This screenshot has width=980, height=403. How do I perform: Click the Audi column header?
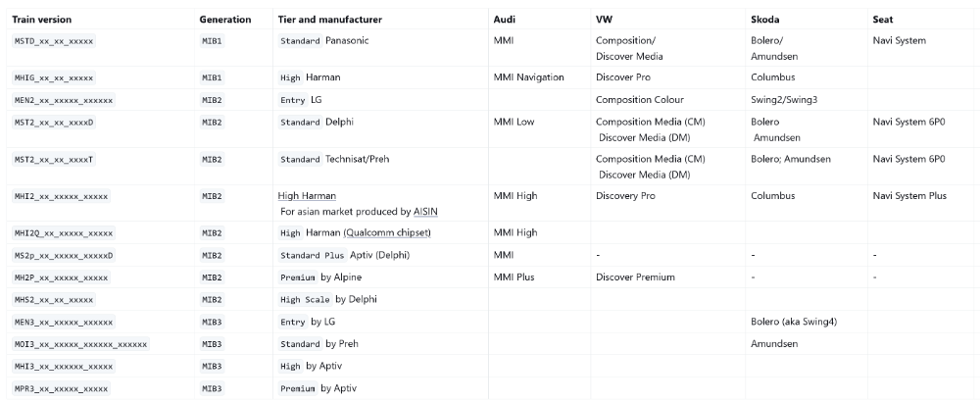click(x=505, y=20)
